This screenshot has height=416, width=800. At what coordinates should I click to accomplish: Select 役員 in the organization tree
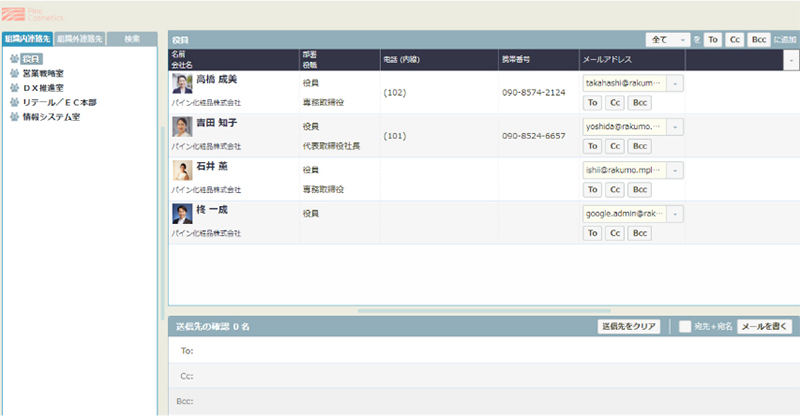[x=31, y=59]
